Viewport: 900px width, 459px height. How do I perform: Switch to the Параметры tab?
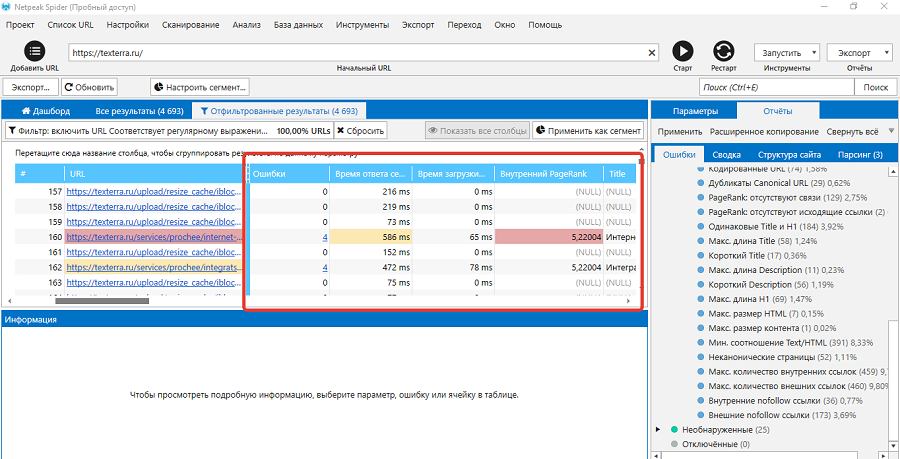[695, 111]
